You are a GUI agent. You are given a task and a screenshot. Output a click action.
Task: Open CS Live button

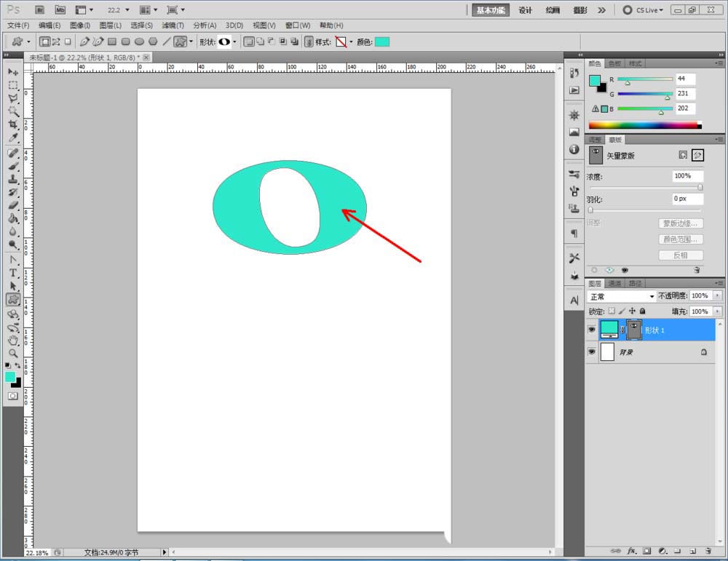pyautogui.click(x=643, y=9)
